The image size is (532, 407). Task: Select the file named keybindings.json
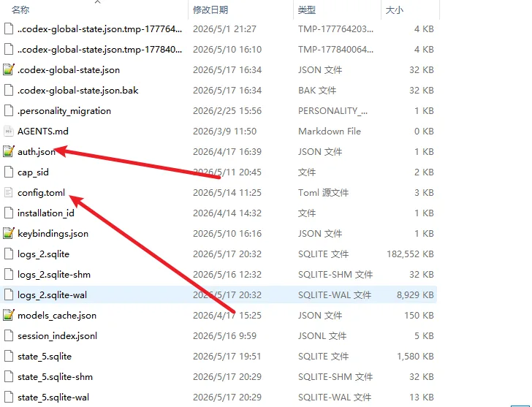[x=53, y=233]
